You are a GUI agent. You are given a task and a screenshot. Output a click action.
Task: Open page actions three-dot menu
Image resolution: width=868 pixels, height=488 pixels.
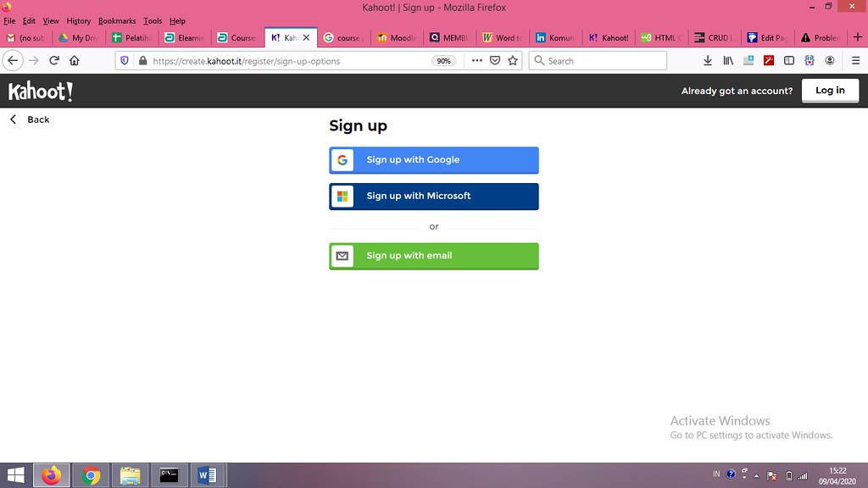pyautogui.click(x=476, y=61)
